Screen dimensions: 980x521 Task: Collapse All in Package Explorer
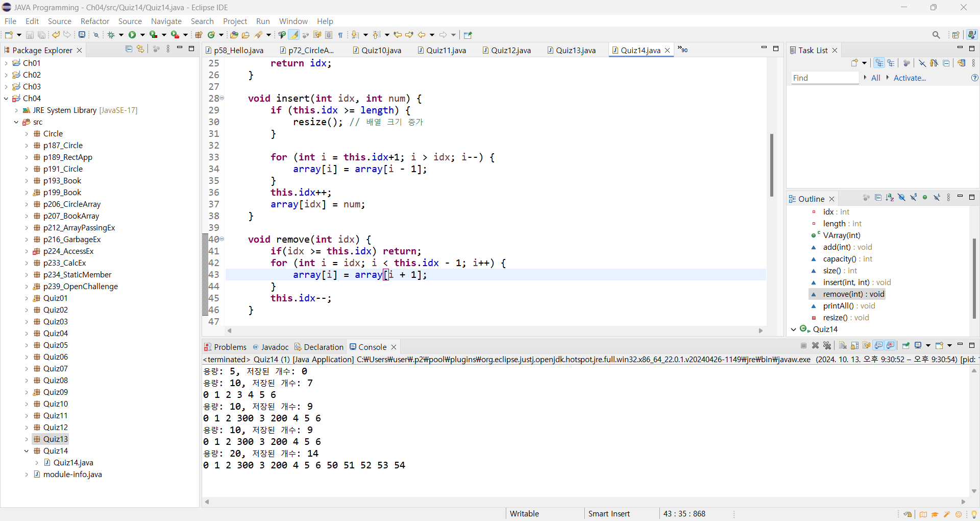129,49
